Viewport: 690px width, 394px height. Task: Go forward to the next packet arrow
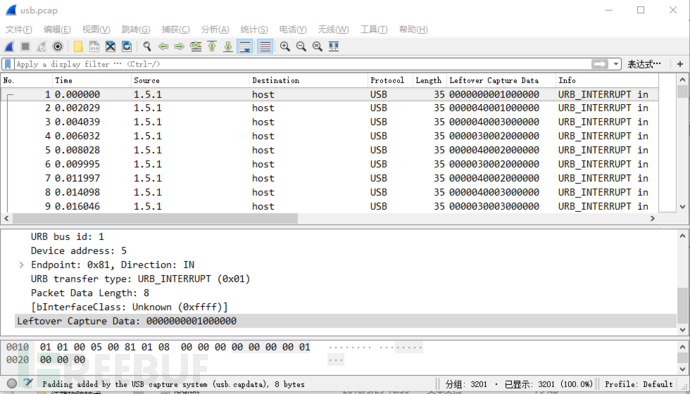179,46
